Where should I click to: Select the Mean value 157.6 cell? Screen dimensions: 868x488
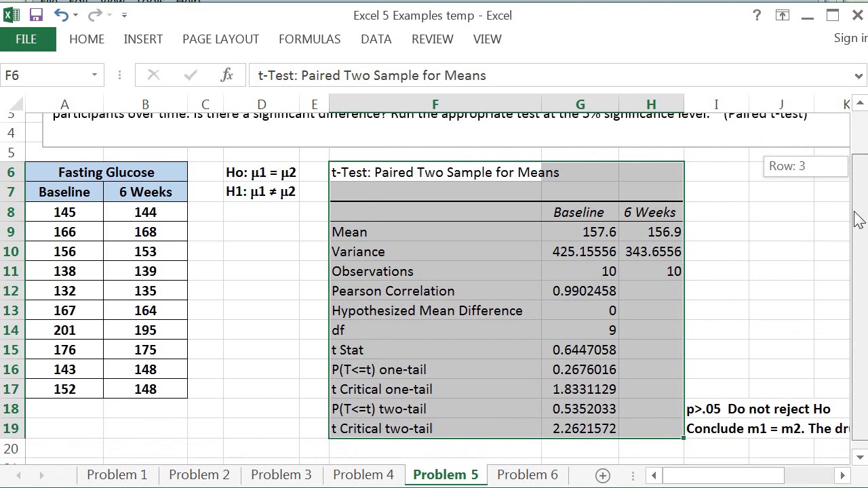point(580,232)
